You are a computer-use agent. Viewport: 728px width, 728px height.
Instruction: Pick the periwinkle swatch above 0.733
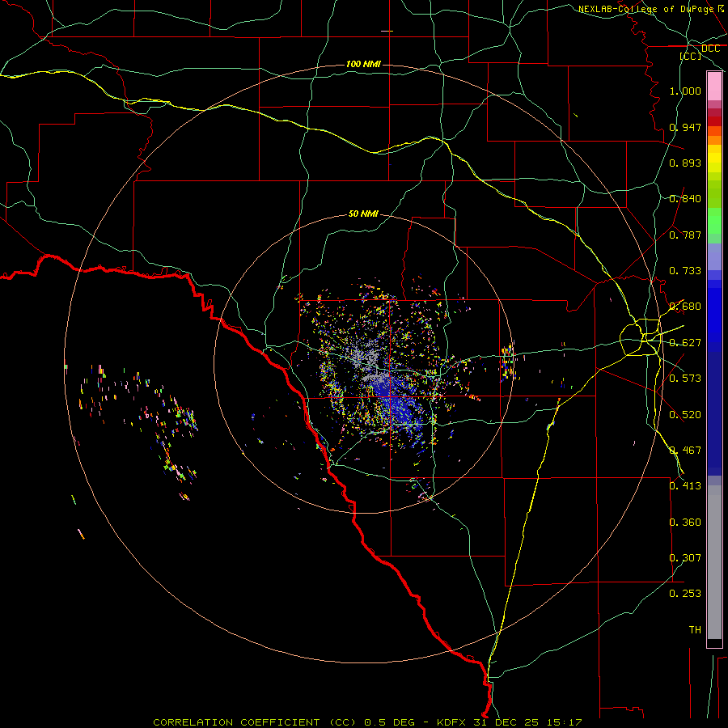[714, 257]
